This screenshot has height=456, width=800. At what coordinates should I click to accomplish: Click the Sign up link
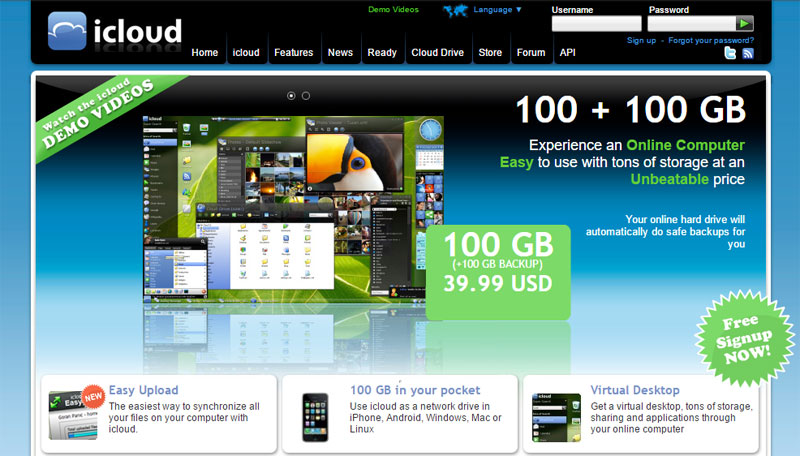(x=641, y=40)
